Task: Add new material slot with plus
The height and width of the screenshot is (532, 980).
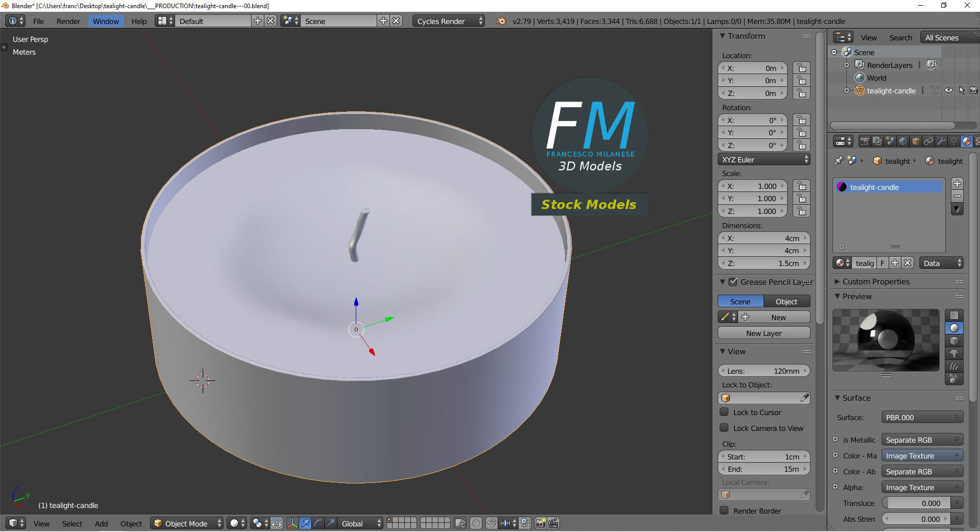Action: click(957, 183)
